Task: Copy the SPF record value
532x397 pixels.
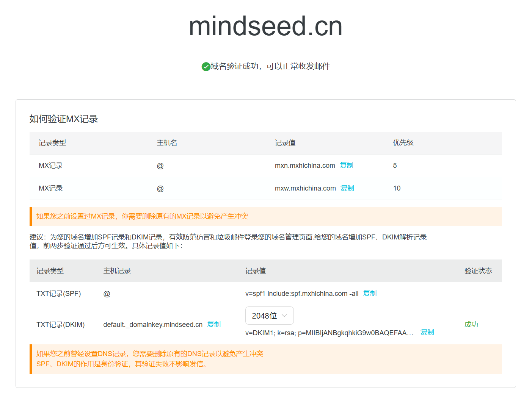Action: [x=369, y=294]
